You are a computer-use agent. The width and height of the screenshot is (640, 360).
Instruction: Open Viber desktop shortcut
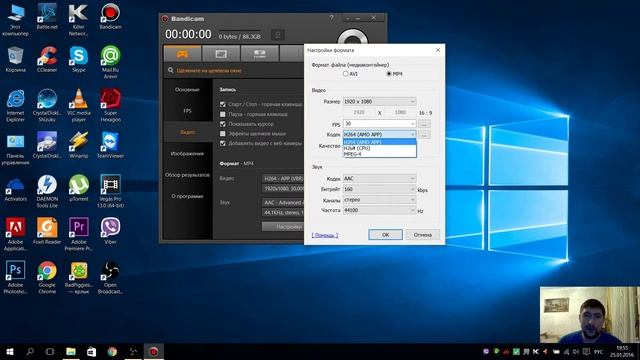coord(110,231)
